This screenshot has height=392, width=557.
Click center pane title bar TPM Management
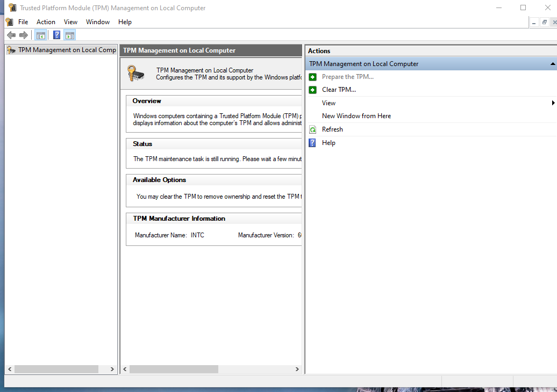211,50
